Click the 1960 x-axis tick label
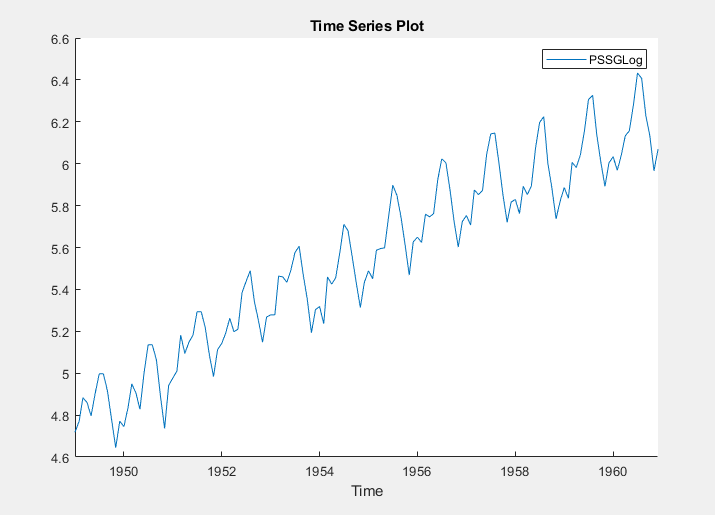Image resolution: width=715 pixels, height=515 pixels. [612, 471]
